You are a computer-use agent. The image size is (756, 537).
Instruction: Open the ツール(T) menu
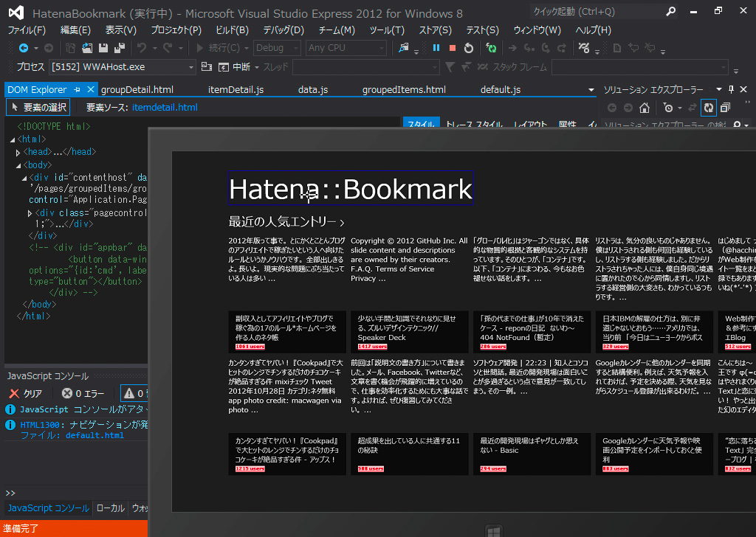(x=387, y=30)
